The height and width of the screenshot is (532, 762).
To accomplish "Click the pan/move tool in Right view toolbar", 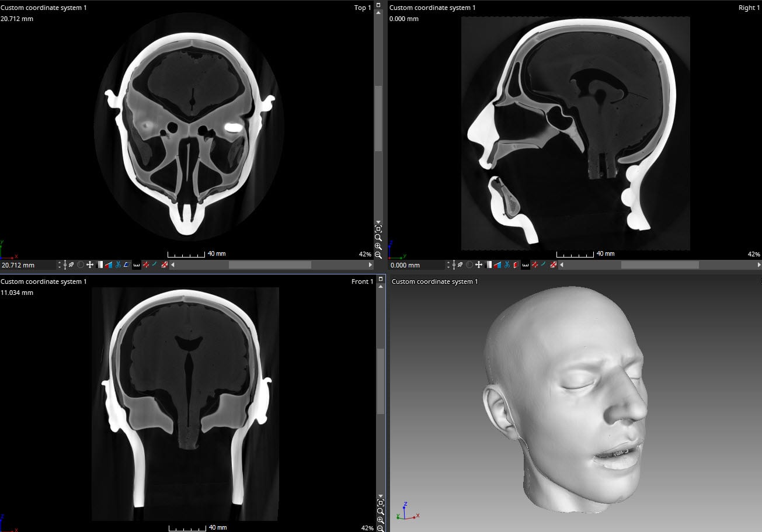I will click(479, 265).
